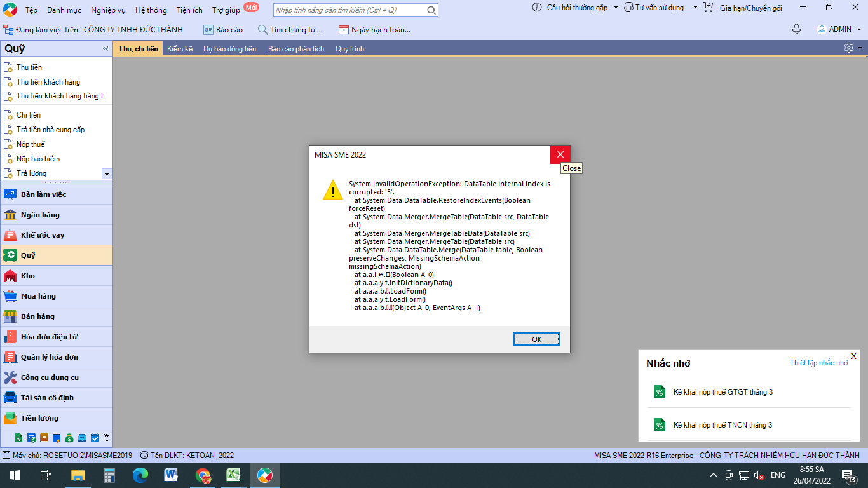Open Công cụ dụng cụ module
Screen dimensions: 868x488
(x=57, y=377)
